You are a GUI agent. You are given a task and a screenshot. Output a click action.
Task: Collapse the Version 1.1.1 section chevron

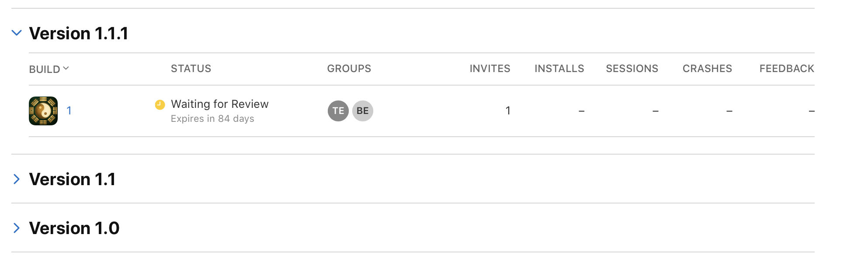[x=17, y=33]
